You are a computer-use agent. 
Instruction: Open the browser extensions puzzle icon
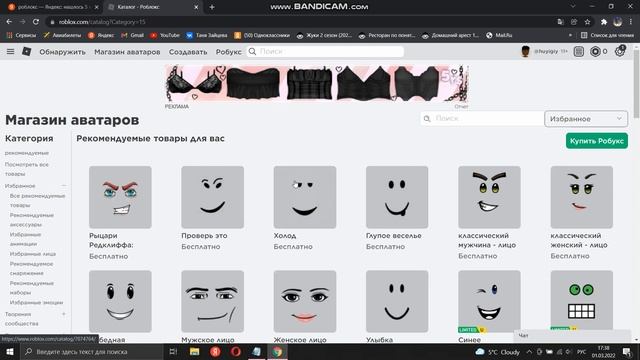click(x=604, y=22)
